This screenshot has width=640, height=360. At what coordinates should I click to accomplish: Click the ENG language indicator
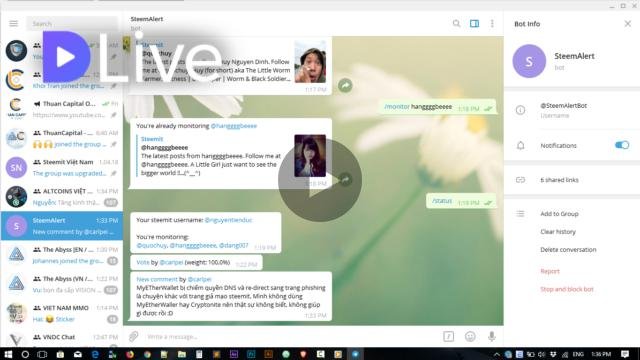(578, 354)
